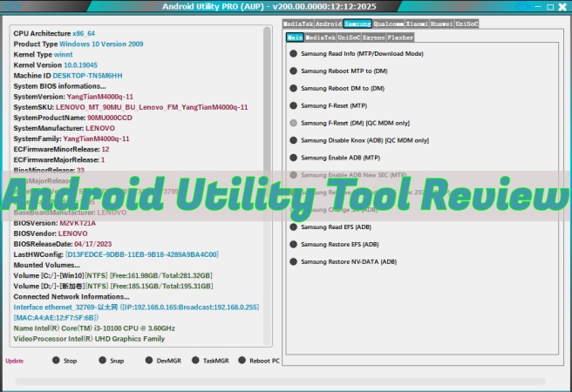Image resolution: width=572 pixels, height=392 pixels.
Task: Click the Stop button
Action: click(x=65, y=361)
